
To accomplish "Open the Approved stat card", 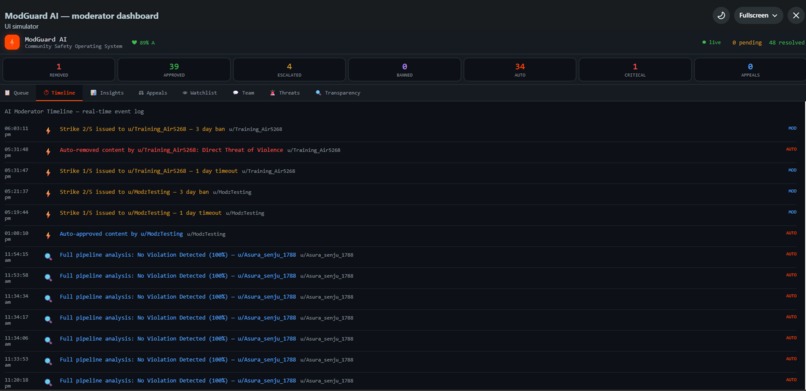I will coord(174,69).
